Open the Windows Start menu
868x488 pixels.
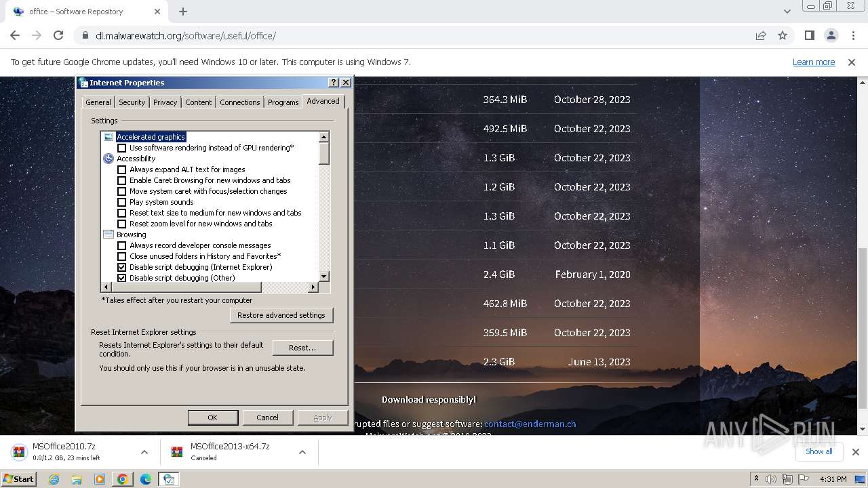[x=18, y=479]
